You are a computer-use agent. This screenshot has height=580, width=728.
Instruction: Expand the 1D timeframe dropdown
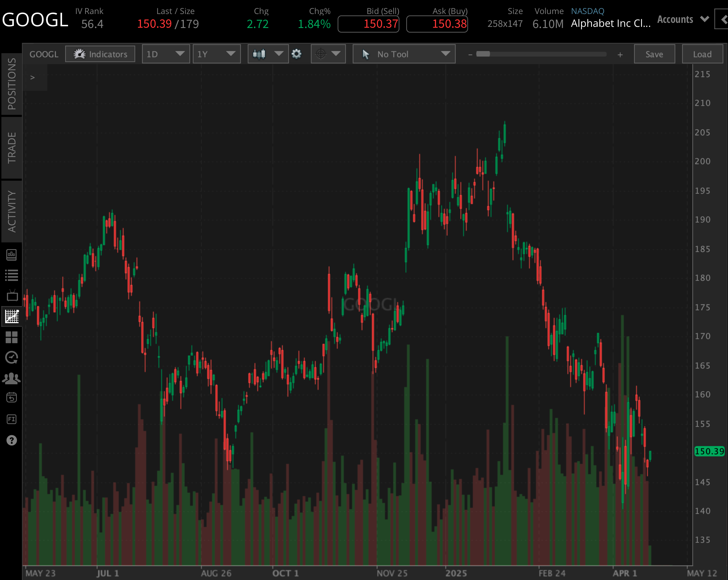click(x=166, y=54)
